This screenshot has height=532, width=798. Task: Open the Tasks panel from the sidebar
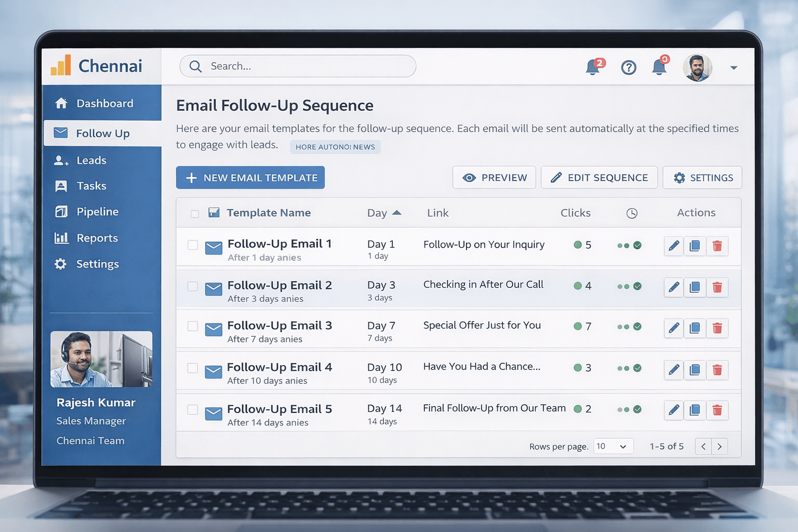pos(91,185)
